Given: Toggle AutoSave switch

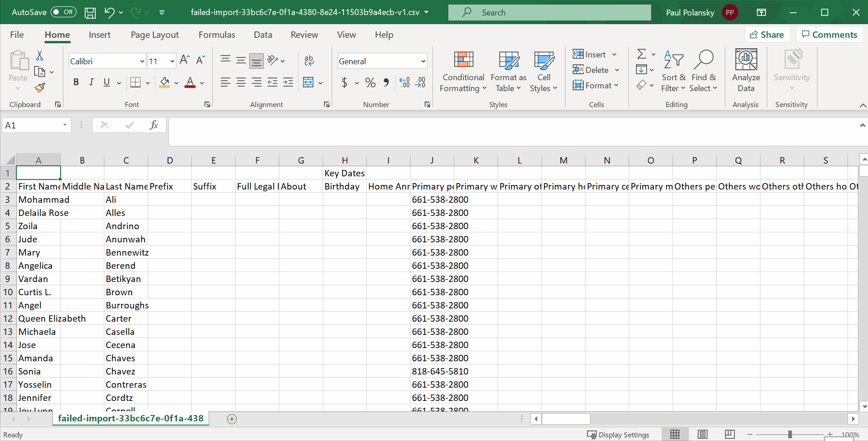Looking at the screenshot, I should (x=63, y=12).
